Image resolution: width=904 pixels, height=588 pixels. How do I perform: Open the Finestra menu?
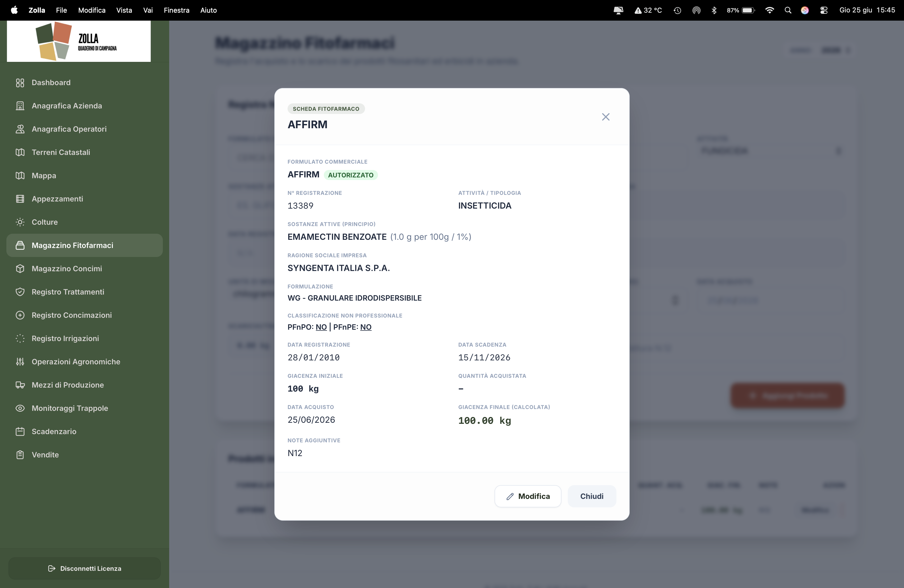tap(177, 10)
